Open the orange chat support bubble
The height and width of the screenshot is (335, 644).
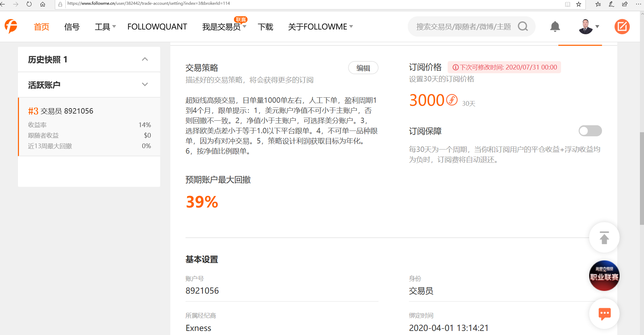coord(604,314)
